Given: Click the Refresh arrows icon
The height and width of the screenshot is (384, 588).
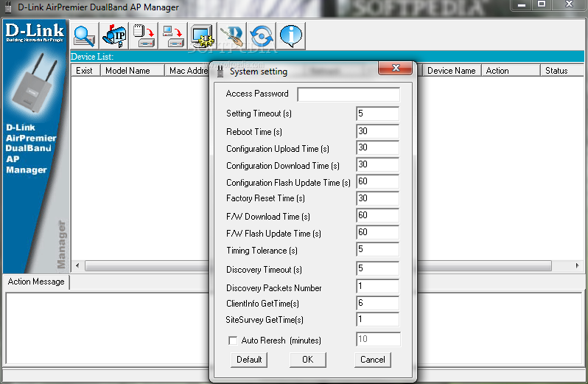Looking at the screenshot, I should 262,35.
